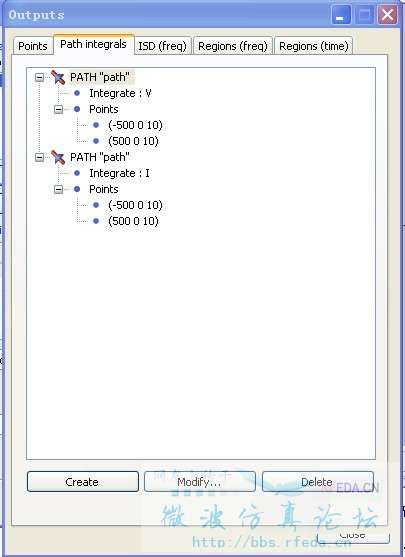Click the bullet icon of second Points node

pos(77,189)
